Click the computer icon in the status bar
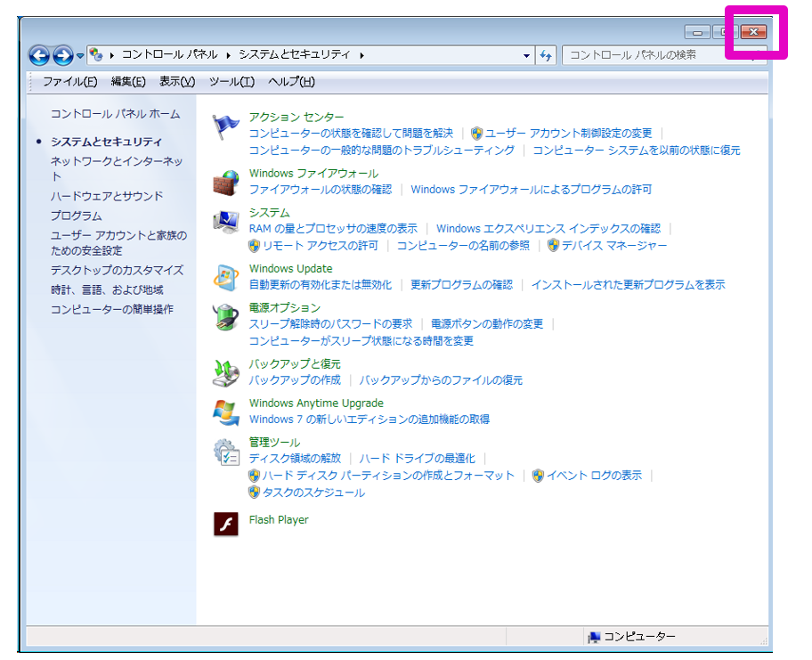Screen dimensions: 812x660 pos(594,637)
